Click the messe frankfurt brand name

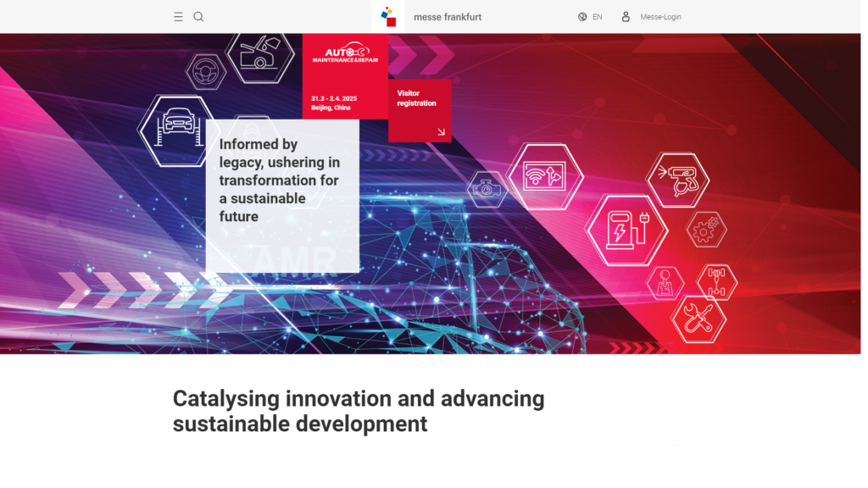(x=448, y=17)
